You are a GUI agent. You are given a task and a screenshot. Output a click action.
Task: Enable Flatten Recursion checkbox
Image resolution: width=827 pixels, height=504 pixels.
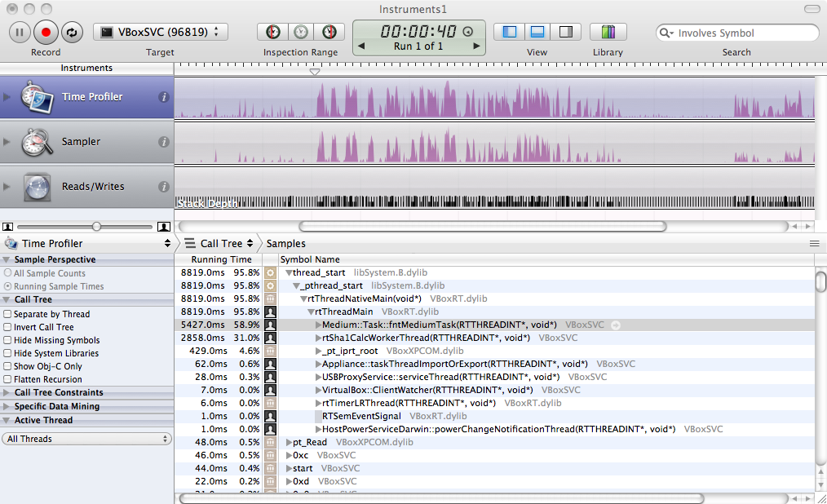[8, 379]
